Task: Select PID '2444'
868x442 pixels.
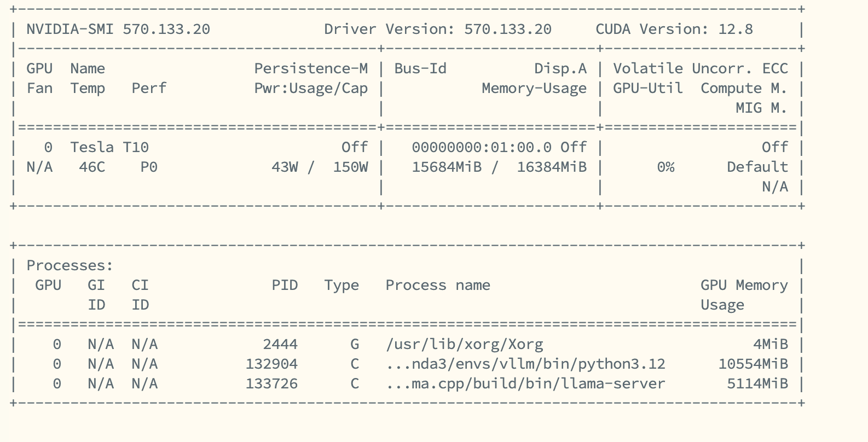Action: (280, 344)
